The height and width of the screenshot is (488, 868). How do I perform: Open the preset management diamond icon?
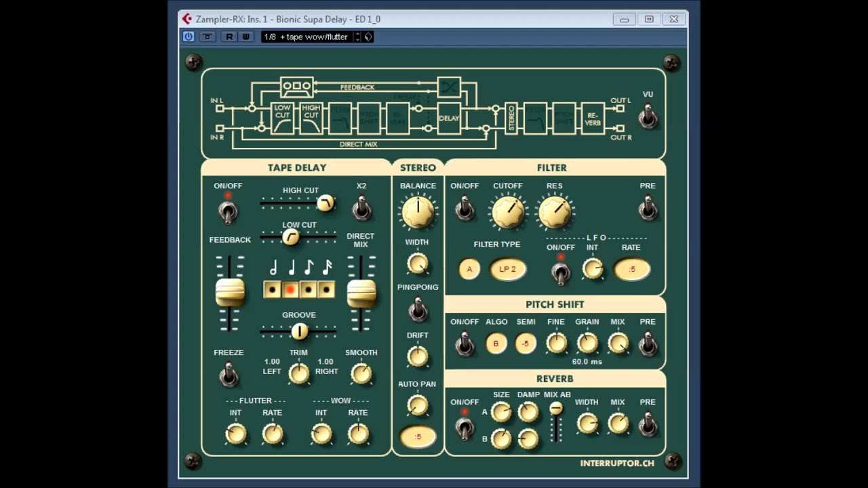(368, 37)
